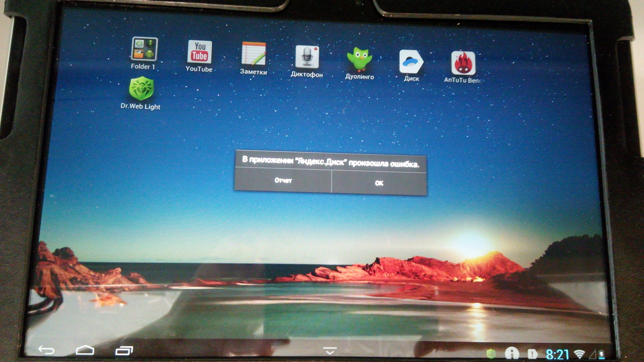Open the Folder 1 app folder
The width and height of the screenshot is (644, 362).
(144, 53)
